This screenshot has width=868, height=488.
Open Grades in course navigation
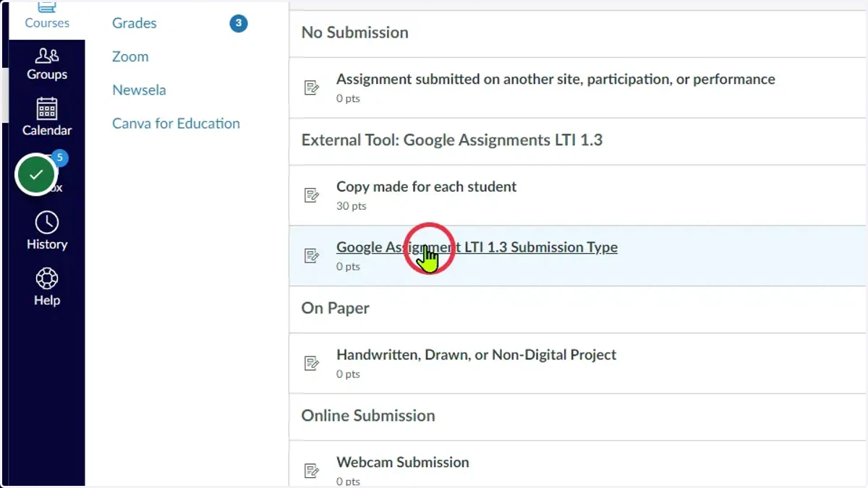pyautogui.click(x=135, y=23)
